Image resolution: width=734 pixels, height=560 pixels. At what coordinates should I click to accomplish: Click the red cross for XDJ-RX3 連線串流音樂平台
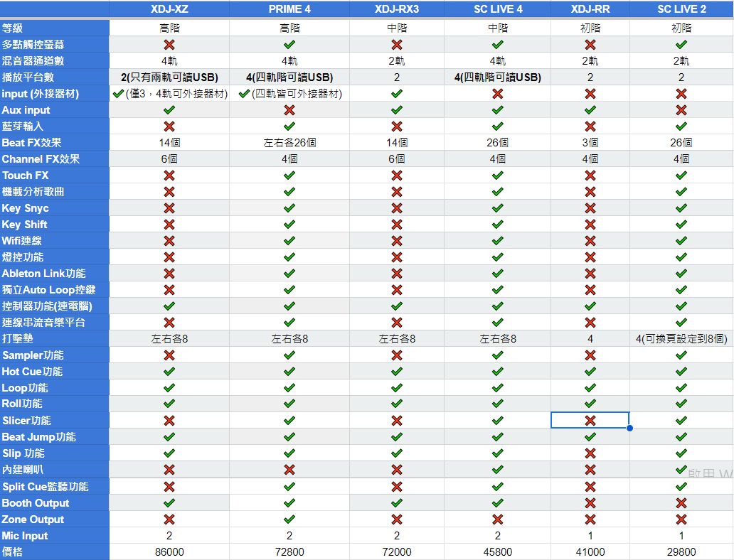396,323
